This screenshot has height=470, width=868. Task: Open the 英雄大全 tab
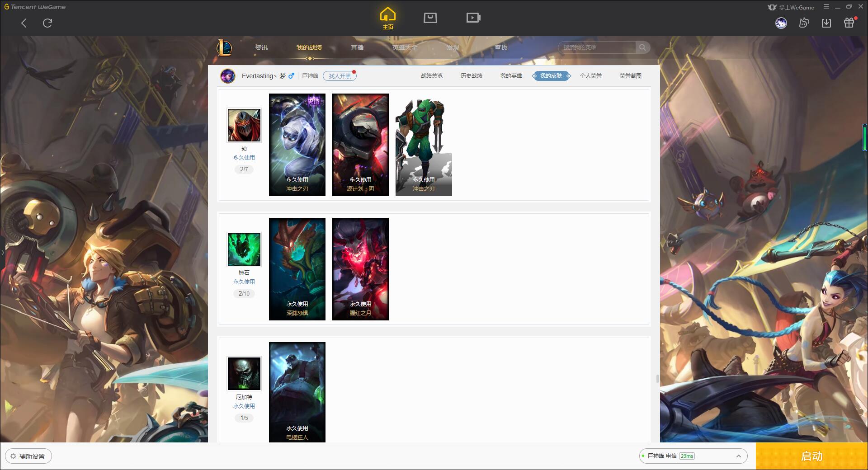tap(405, 47)
